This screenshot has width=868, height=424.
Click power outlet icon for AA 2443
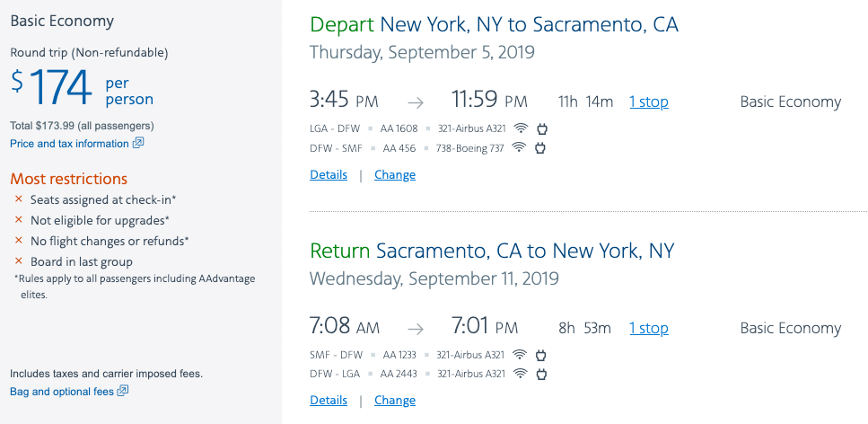[541, 374]
